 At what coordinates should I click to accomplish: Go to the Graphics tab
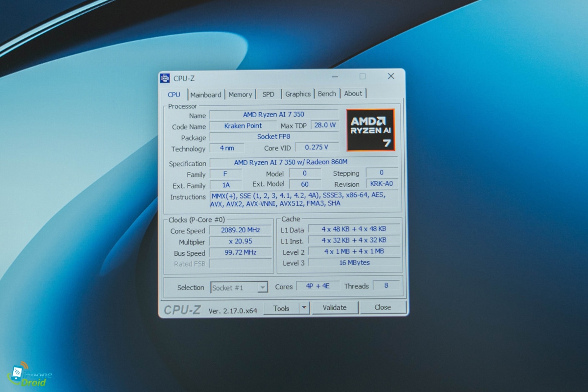click(298, 94)
